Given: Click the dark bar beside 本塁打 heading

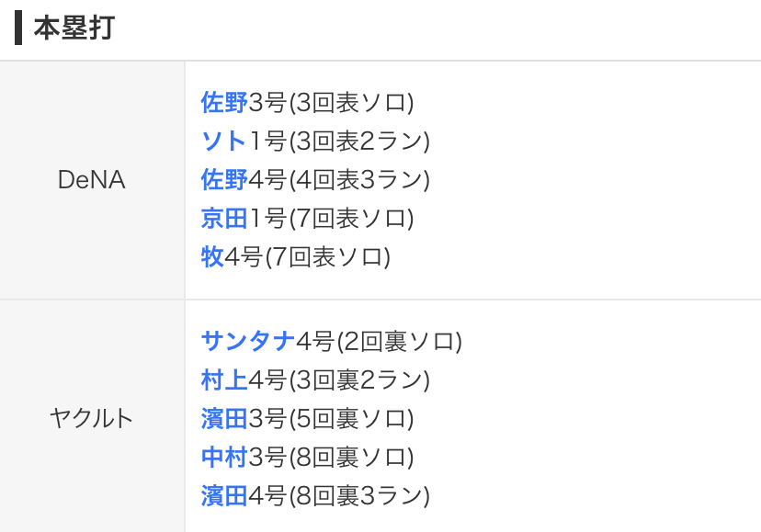Looking at the screenshot, I should click(x=18, y=28).
